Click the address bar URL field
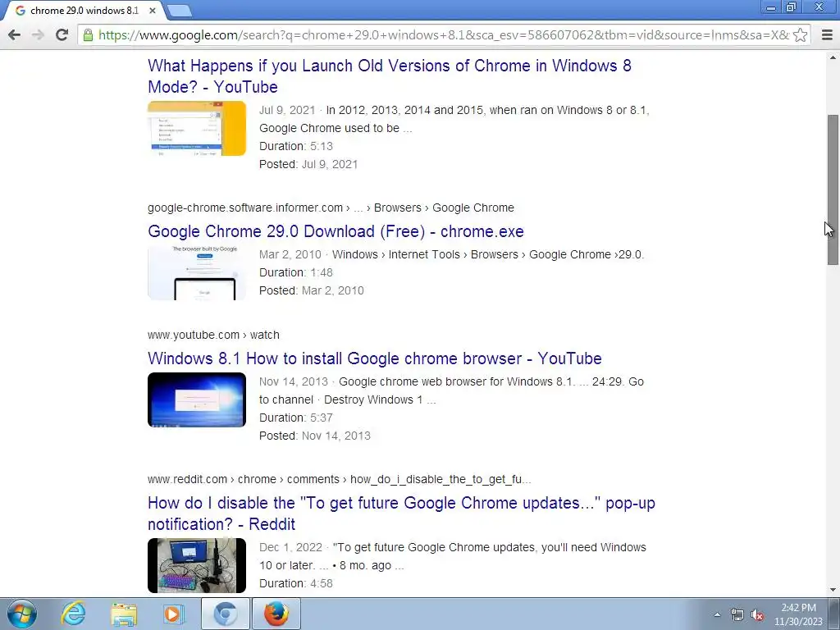 (x=444, y=34)
